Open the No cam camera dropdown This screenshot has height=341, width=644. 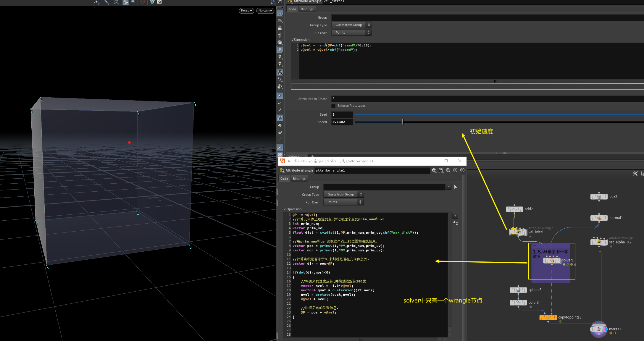pyautogui.click(x=265, y=11)
